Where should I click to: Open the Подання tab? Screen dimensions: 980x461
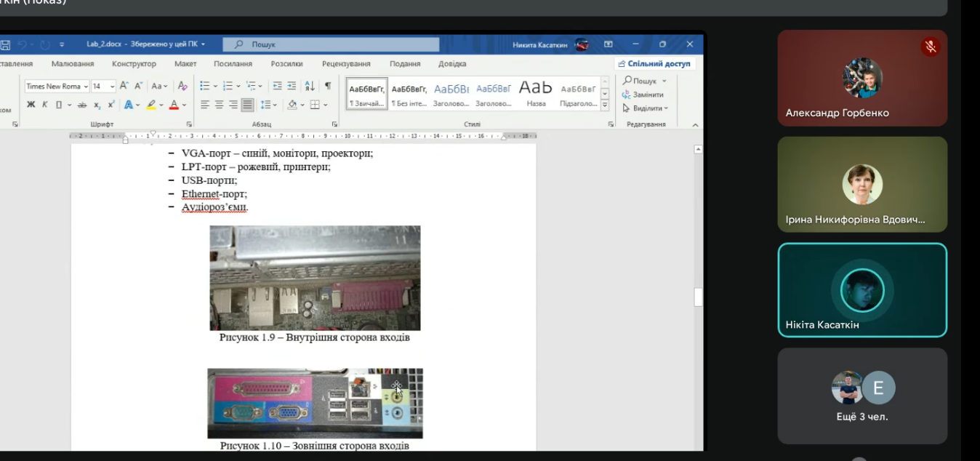(405, 64)
